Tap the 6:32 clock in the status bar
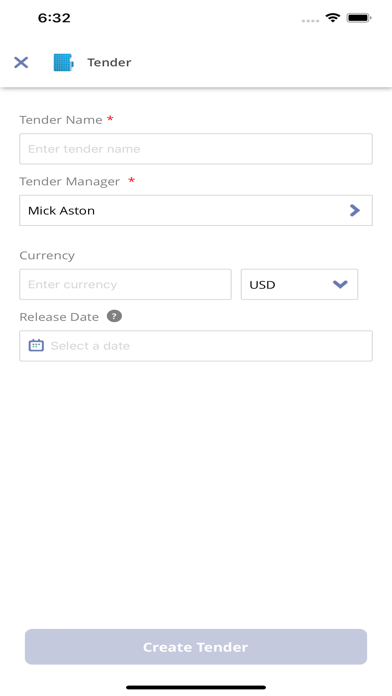 coord(54,18)
